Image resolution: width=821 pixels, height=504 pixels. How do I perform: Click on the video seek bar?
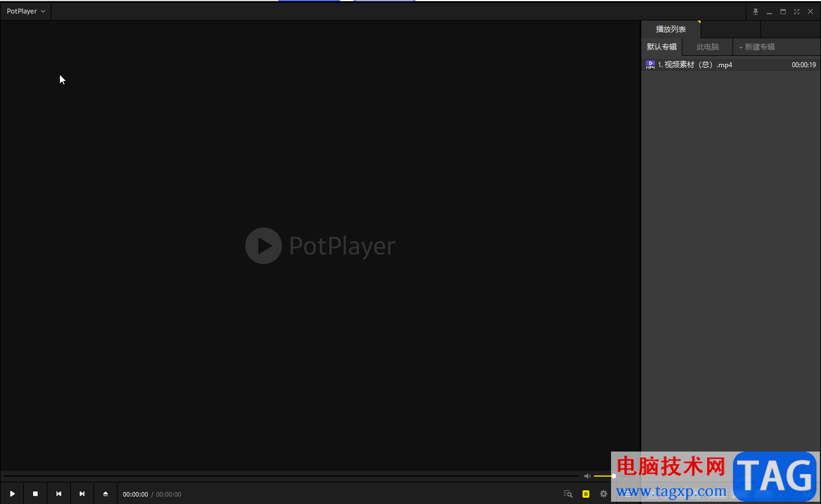(291, 475)
